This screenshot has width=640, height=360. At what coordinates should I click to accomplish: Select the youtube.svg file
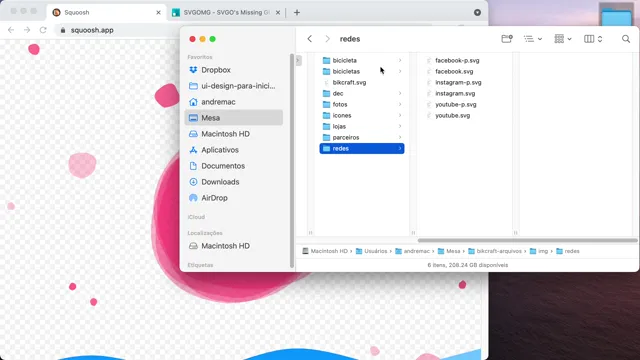(x=452, y=116)
